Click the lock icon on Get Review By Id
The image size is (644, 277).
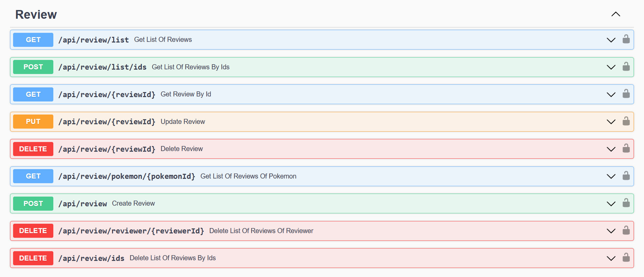pyautogui.click(x=626, y=94)
